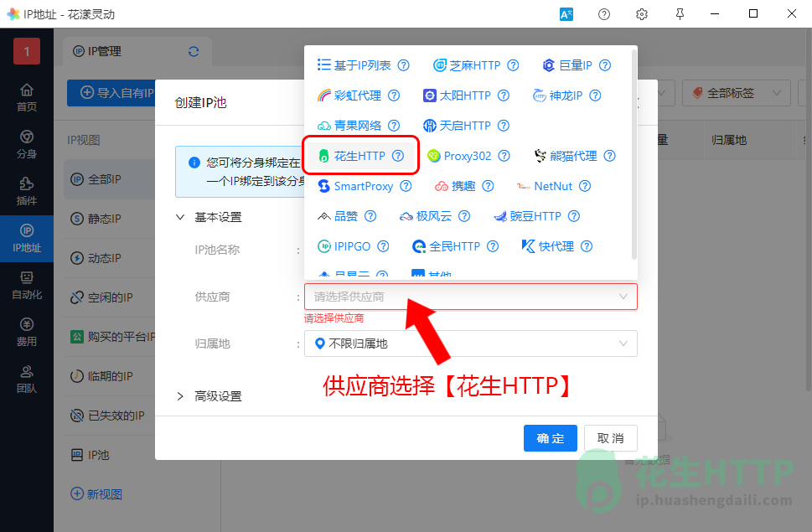This screenshot has height=532, width=812.
Task: Cancel the dialog with 取消
Action: coord(611,438)
